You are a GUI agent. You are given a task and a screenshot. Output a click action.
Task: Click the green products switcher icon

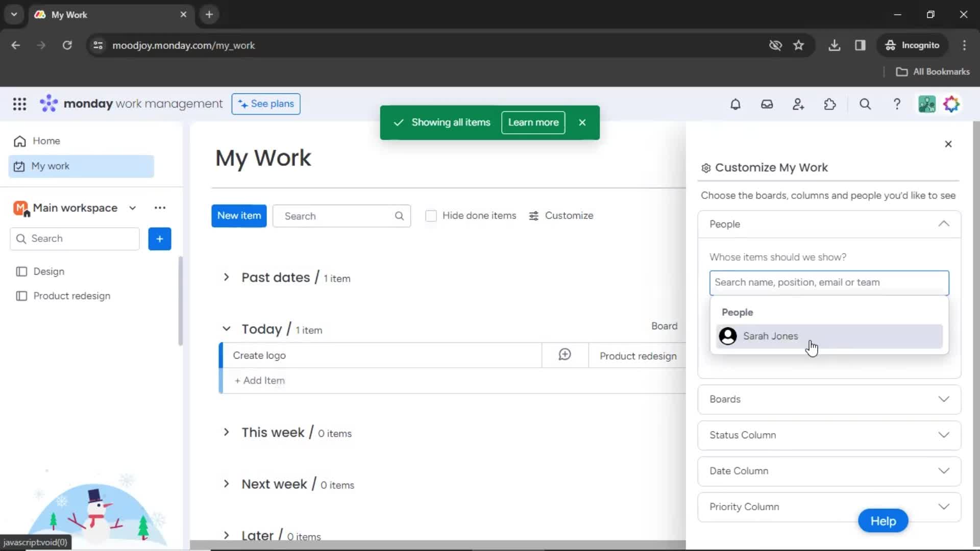click(927, 104)
